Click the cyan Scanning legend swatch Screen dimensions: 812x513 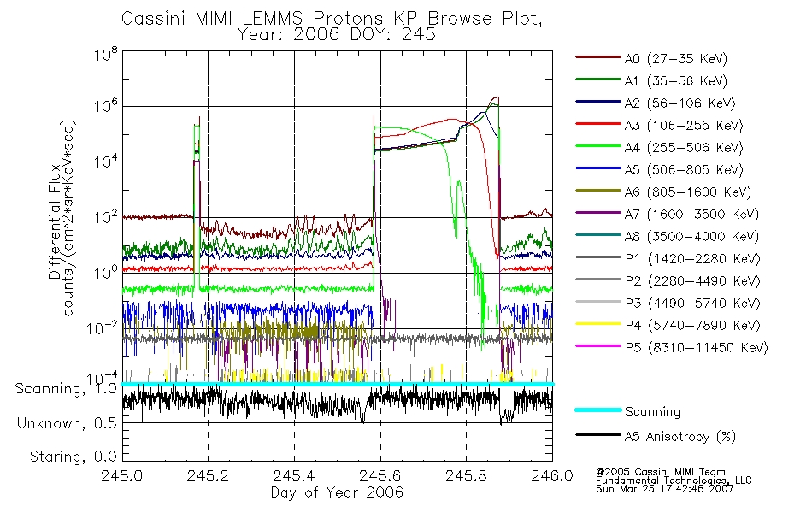pyautogui.click(x=598, y=410)
